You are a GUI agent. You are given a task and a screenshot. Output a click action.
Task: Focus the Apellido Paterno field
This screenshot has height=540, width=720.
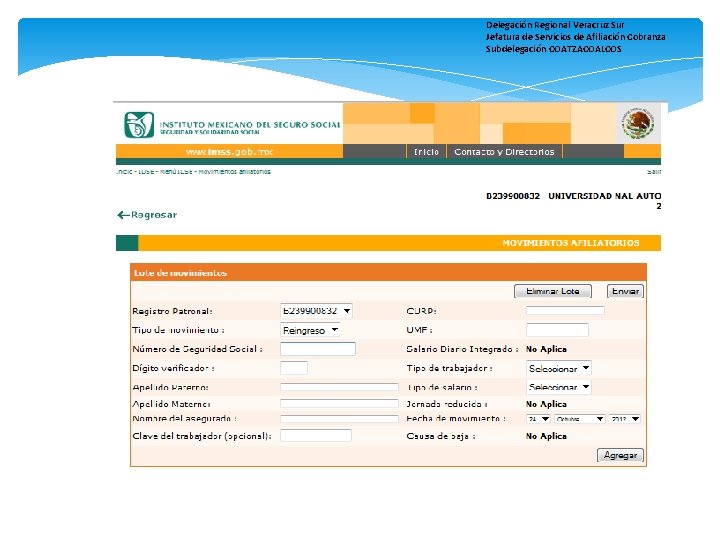point(339,387)
